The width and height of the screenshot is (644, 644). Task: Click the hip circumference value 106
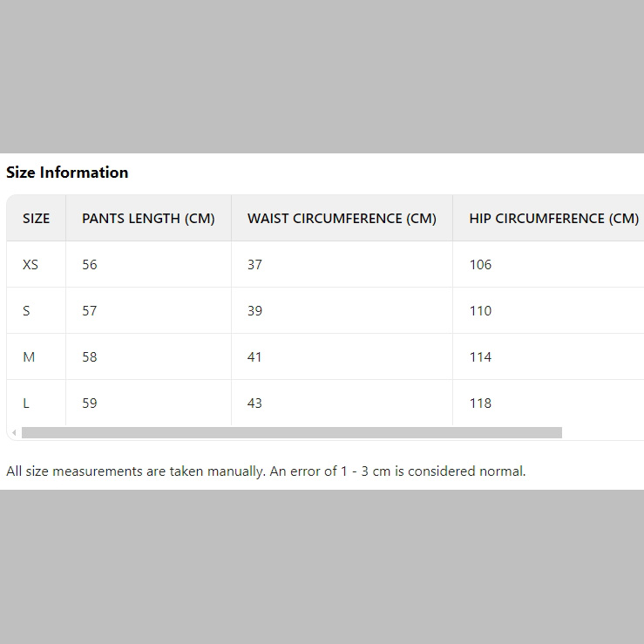point(480,265)
